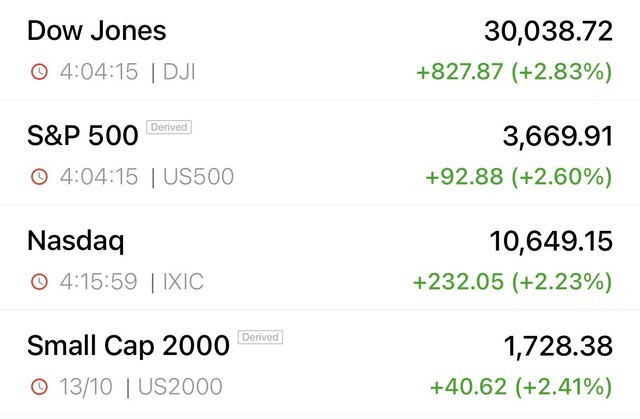640x419 pixels.
Task: Tap the clock icon in Nasdaq row
Action: point(40,282)
